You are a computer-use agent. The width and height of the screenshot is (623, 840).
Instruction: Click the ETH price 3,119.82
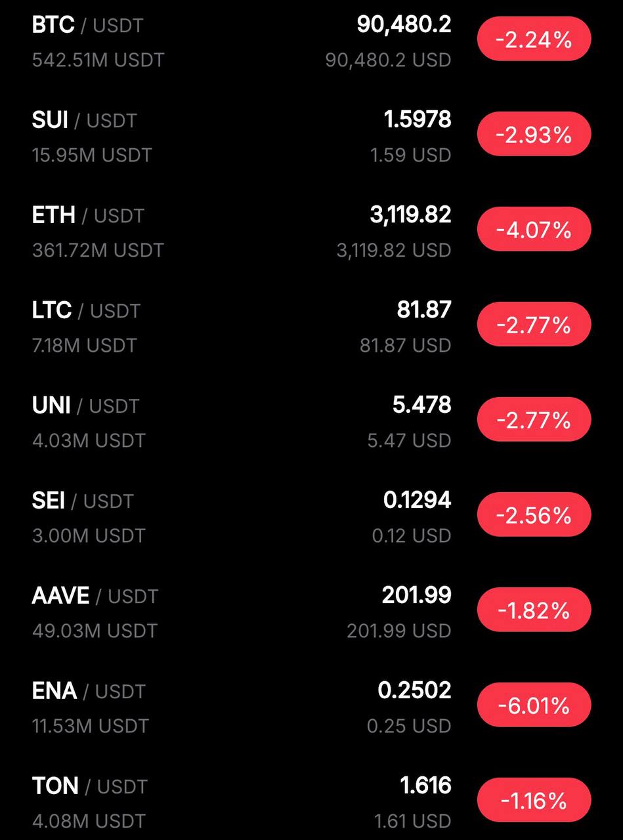pos(410,215)
